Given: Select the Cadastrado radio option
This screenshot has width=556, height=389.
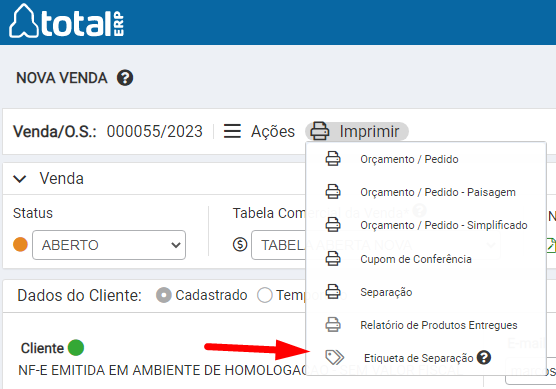Looking at the screenshot, I should (x=163, y=295).
